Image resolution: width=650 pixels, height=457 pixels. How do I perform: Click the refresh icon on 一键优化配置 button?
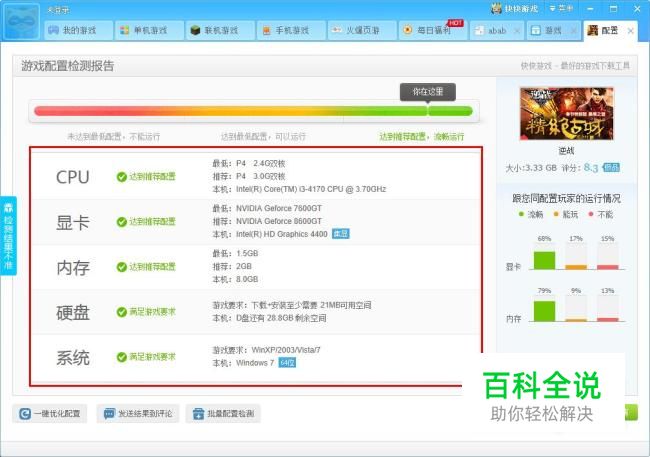click(x=25, y=413)
